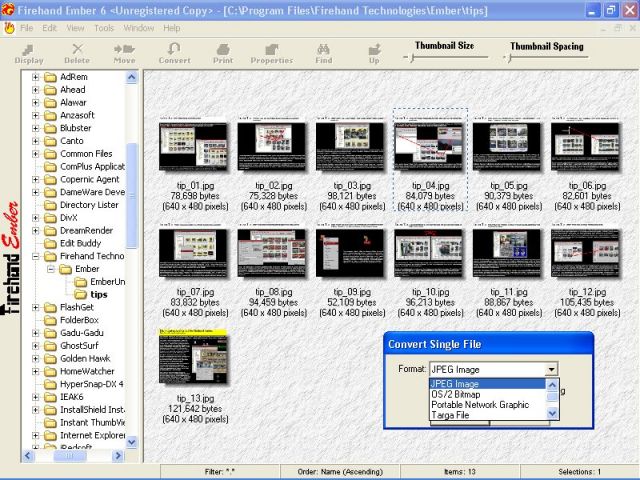Select the IEAK6 folder icon

(x=50, y=397)
